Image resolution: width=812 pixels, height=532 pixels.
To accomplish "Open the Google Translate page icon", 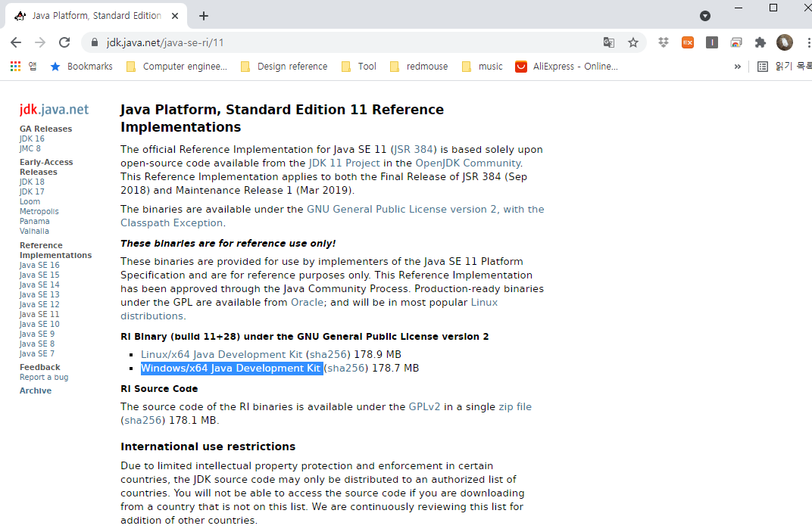I will click(609, 42).
